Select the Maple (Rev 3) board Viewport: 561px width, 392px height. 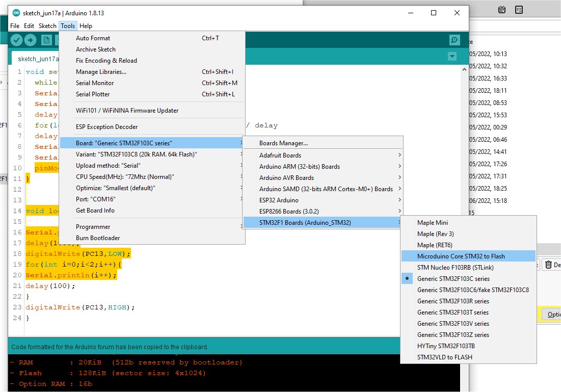coord(468,234)
